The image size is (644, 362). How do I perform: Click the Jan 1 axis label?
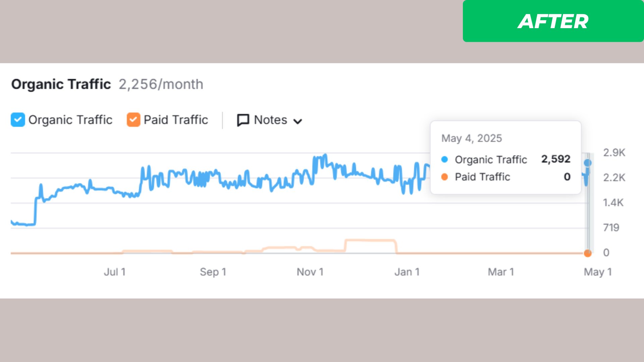(x=407, y=272)
